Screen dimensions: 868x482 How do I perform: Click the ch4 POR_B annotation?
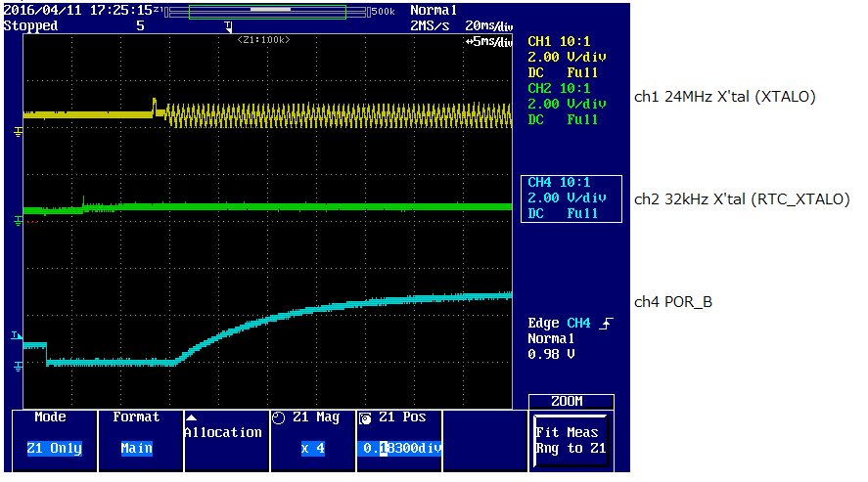pyautogui.click(x=673, y=302)
